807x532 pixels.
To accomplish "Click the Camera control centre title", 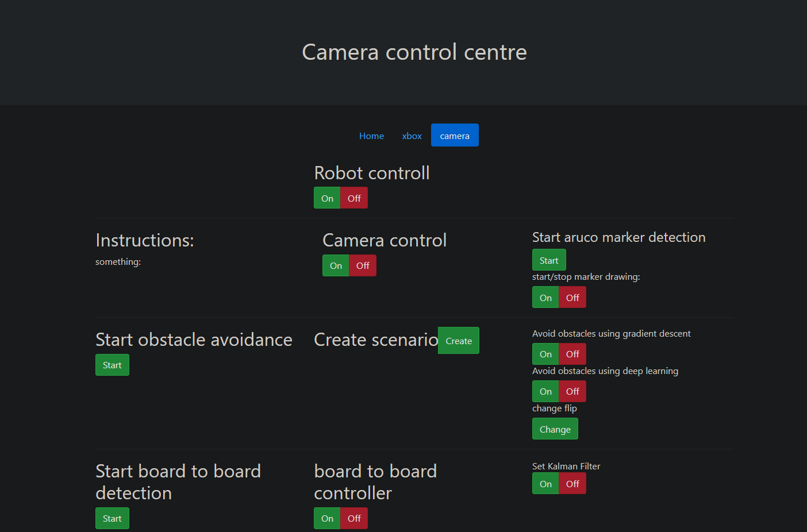I will [x=414, y=52].
